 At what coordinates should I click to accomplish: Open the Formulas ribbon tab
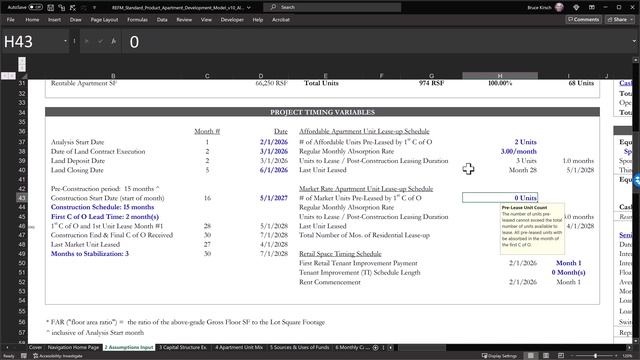[x=137, y=20]
